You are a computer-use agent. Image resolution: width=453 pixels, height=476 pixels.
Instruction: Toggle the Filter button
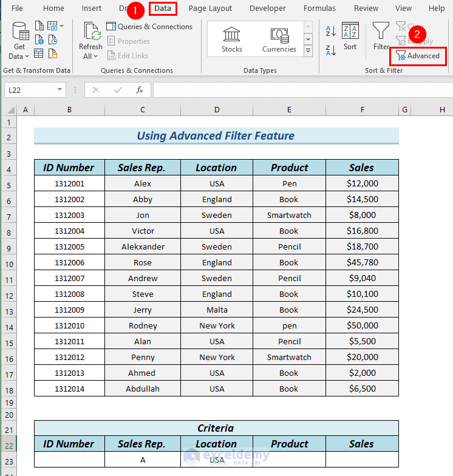click(x=381, y=36)
